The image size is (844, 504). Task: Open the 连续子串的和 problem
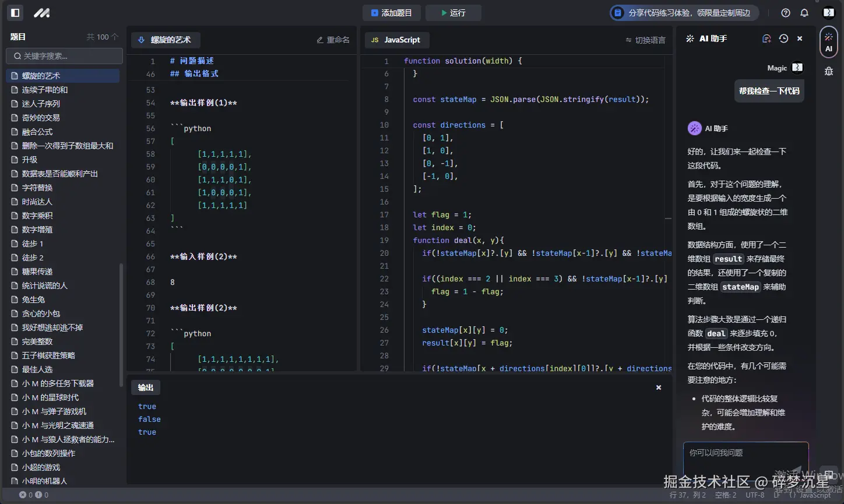(x=45, y=90)
